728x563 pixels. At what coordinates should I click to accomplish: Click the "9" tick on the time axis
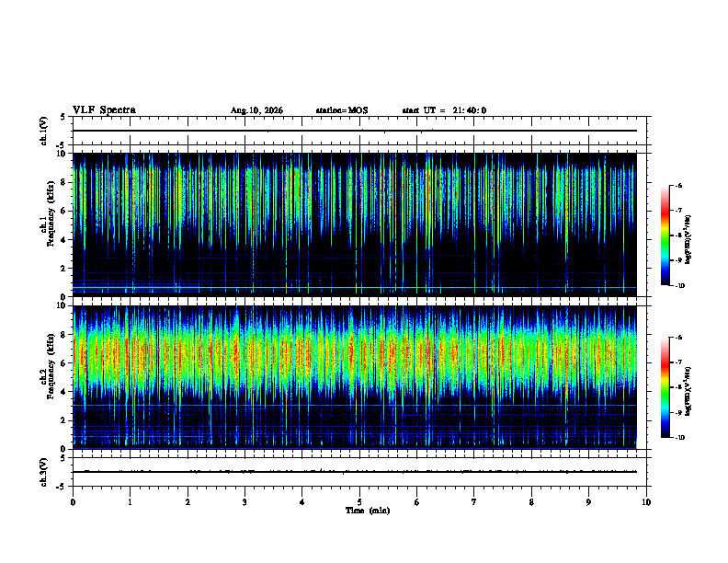588,502
